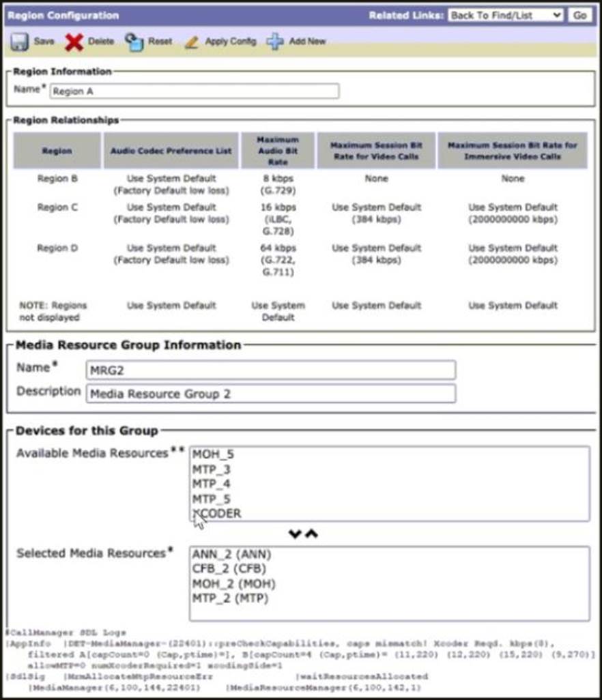Click the Region D row label
Screen dimensions: 602x700
click(57, 248)
